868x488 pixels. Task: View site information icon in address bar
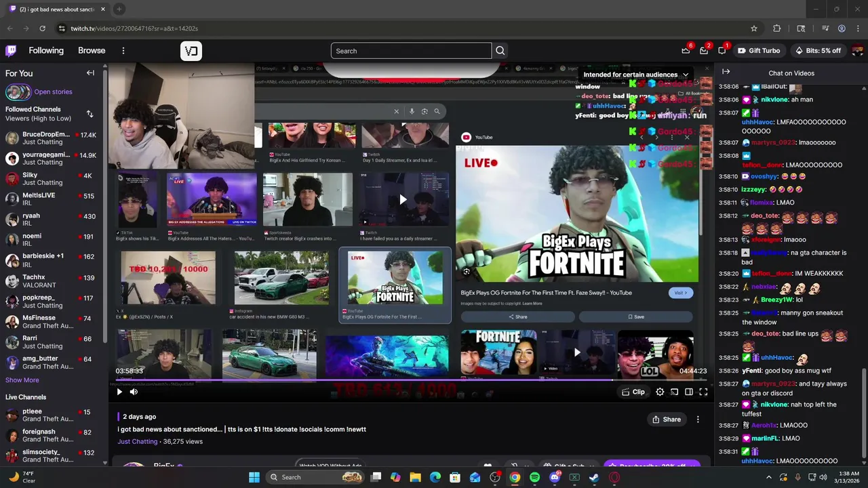(x=62, y=28)
